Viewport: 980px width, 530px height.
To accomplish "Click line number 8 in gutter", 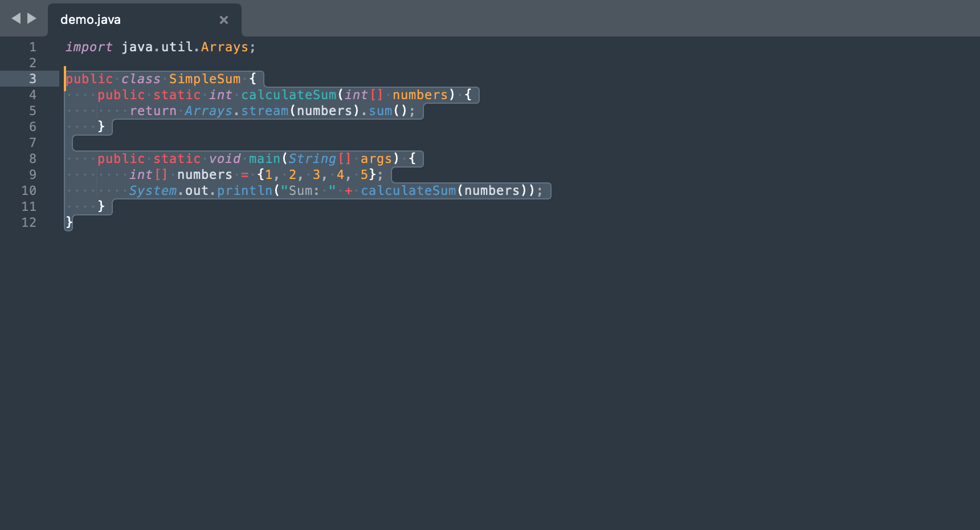I will pos(32,158).
